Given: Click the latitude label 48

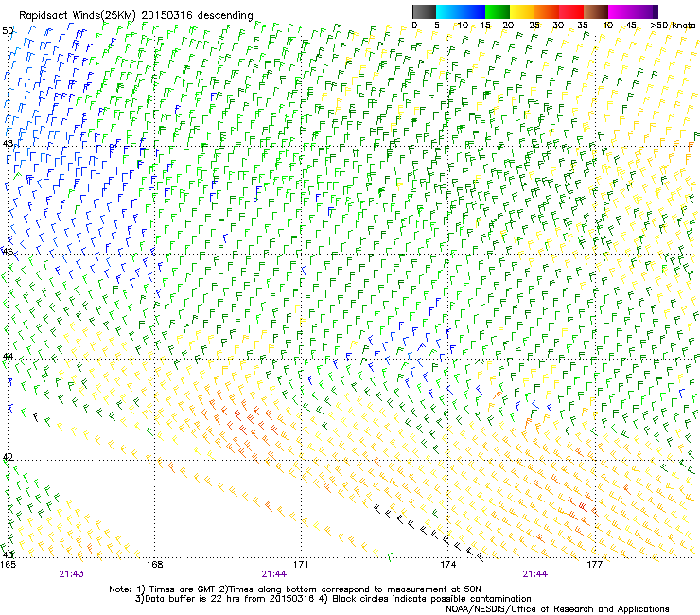Looking at the screenshot, I should coord(8,144).
